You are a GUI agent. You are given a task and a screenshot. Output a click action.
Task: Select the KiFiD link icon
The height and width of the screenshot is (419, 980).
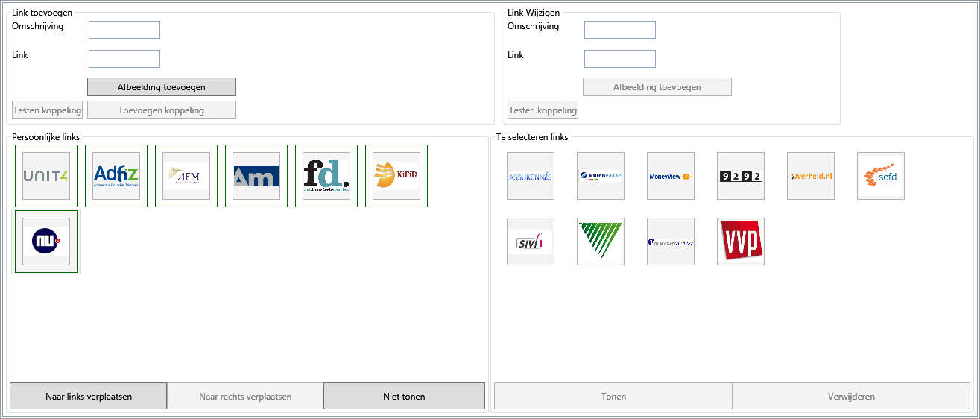[396, 176]
